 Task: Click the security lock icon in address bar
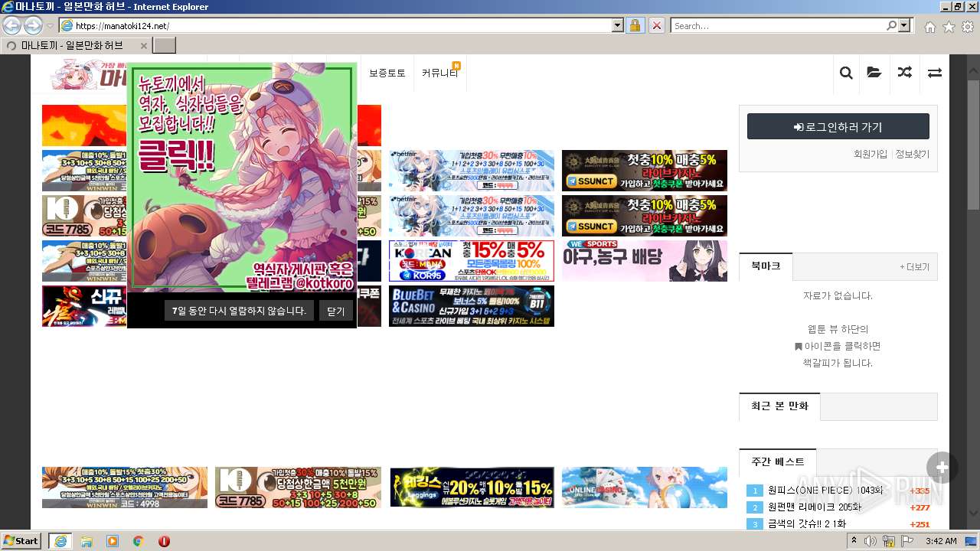click(x=635, y=26)
